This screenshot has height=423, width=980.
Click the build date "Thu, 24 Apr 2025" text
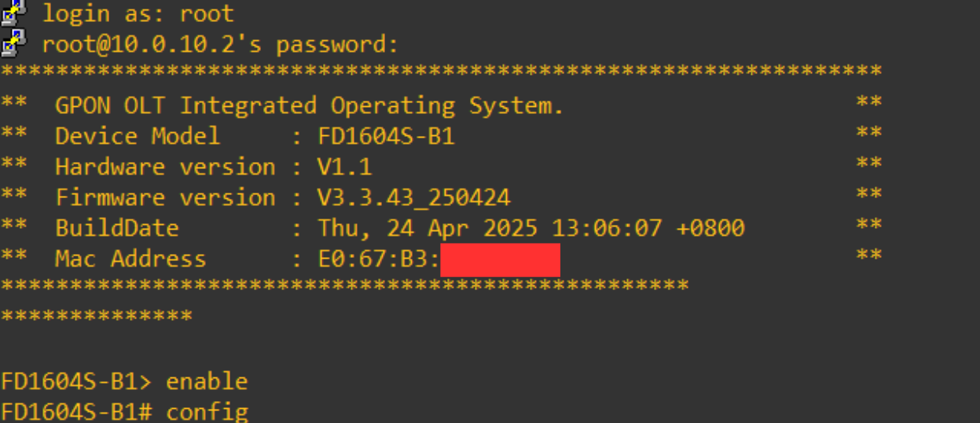coord(428,228)
